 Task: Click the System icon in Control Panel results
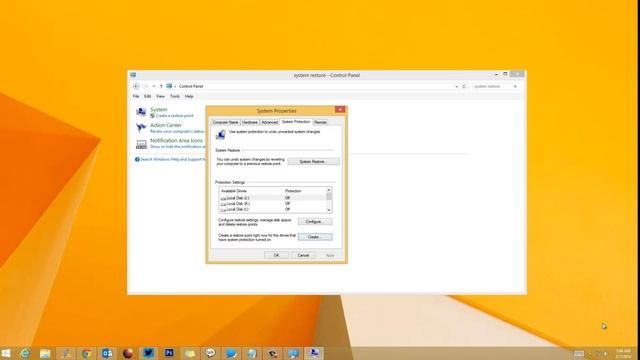tap(141, 112)
